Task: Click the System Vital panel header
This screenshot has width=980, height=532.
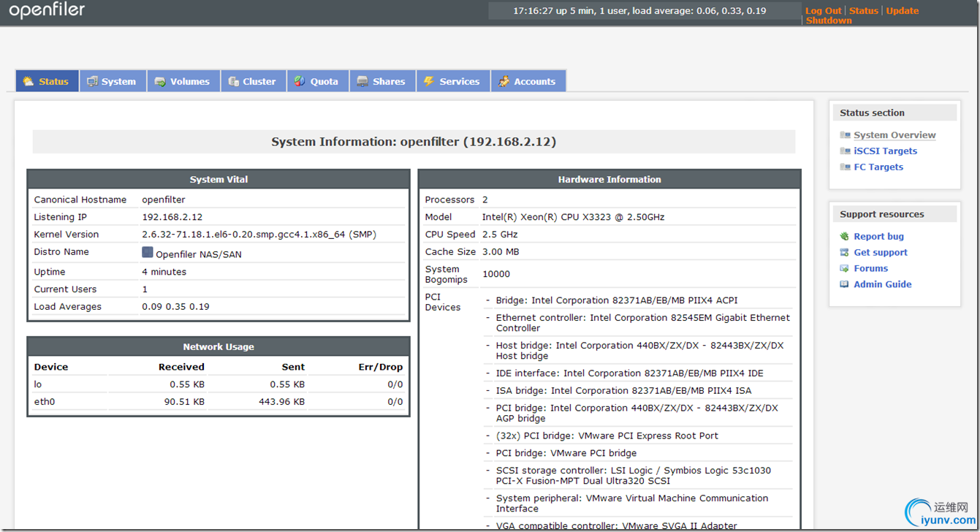Action: click(219, 180)
